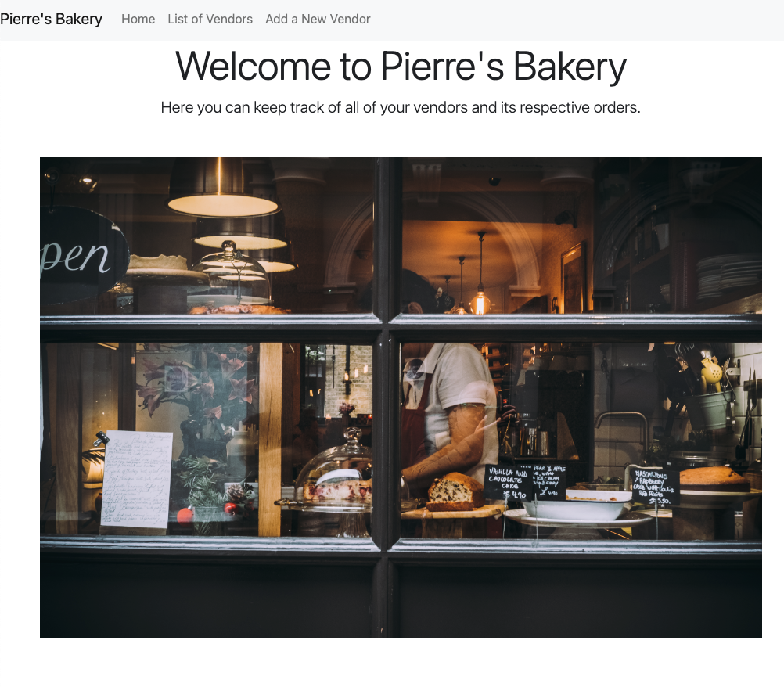Viewport: 784px width, 687px height.
Task: Click the sliced loaf cake on board
Action: [455, 492]
